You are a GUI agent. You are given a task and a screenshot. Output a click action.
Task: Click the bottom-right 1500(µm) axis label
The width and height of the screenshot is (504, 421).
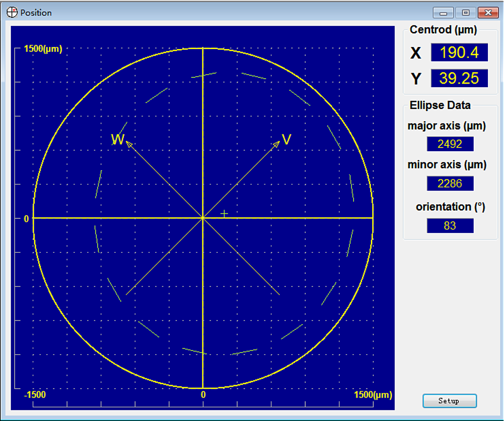(x=373, y=395)
